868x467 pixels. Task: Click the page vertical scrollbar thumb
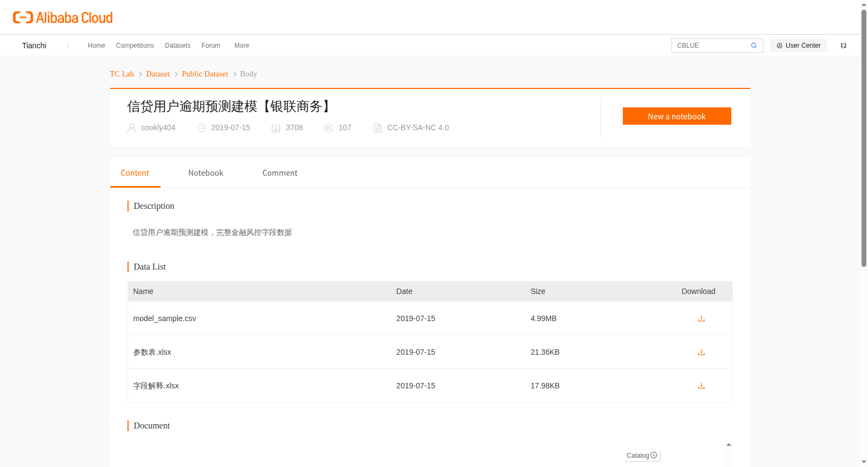pyautogui.click(x=864, y=138)
